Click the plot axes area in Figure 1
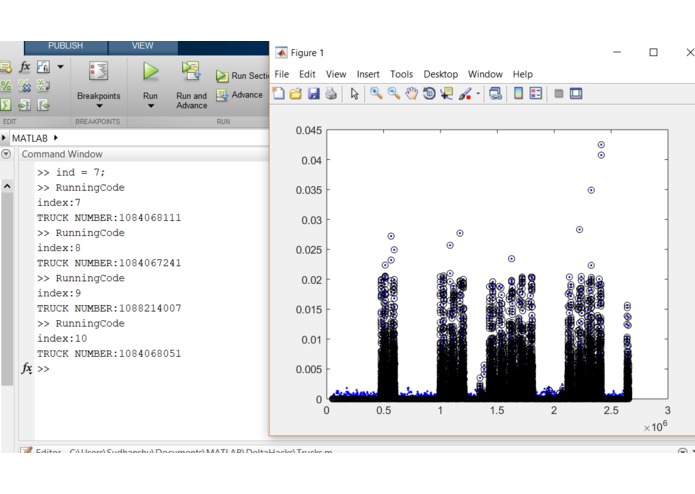This screenshot has width=695, height=494. tap(497, 265)
